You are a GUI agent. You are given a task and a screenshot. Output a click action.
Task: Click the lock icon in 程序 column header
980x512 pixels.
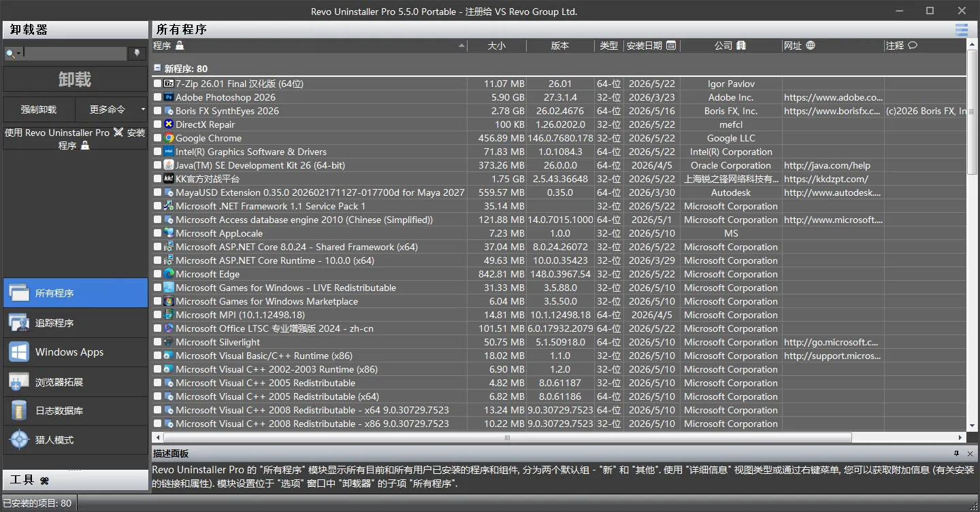(180, 46)
